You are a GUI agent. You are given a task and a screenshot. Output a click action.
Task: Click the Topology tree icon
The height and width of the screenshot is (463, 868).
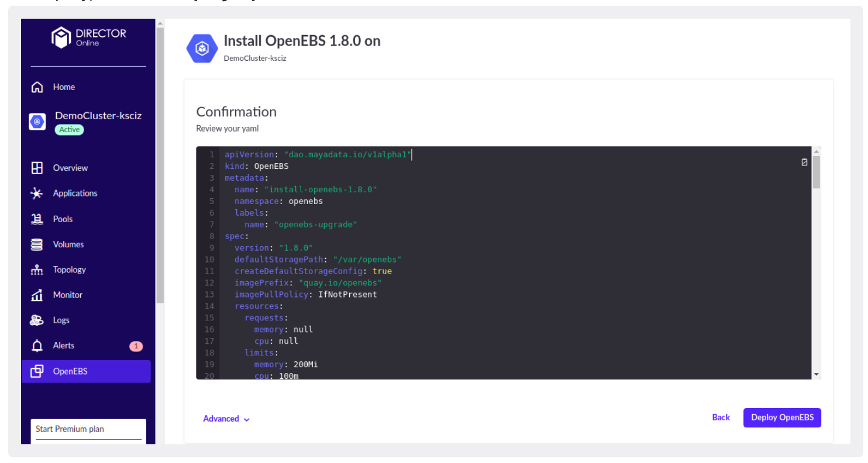pos(37,269)
